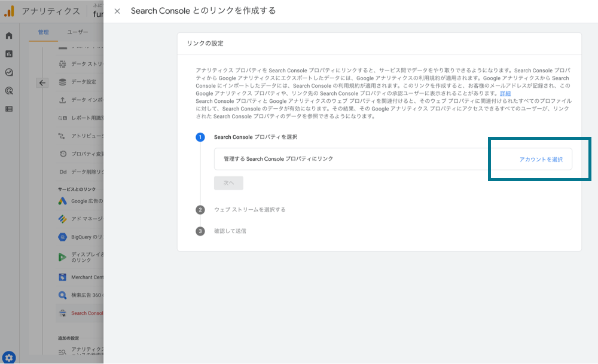The width and height of the screenshot is (598, 364).
Task: Click the 追加の設定 section label
Action: (x=68, y=338)
